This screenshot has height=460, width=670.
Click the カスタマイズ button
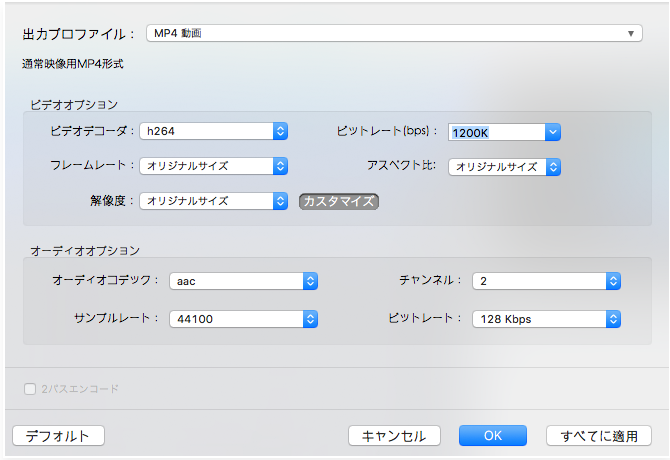pos(339,201)
